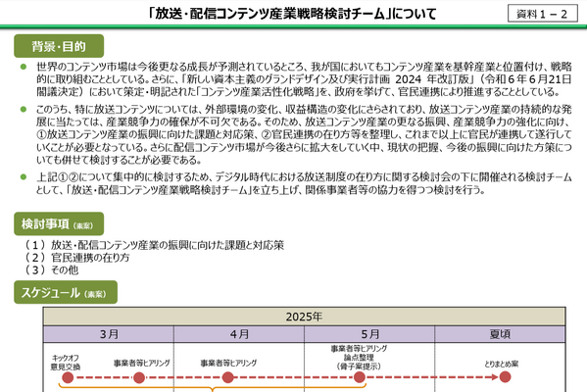The height and width of the screenshot is (392, 587).
Task: Click item (2) 官民連携の在り方
Action: tap(76, 257)
